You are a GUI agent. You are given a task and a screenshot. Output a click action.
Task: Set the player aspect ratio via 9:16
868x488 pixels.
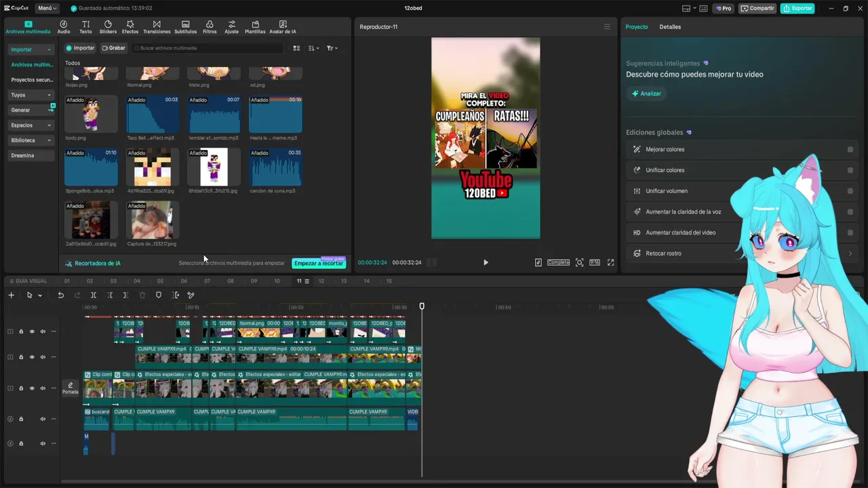pos(595,262)
